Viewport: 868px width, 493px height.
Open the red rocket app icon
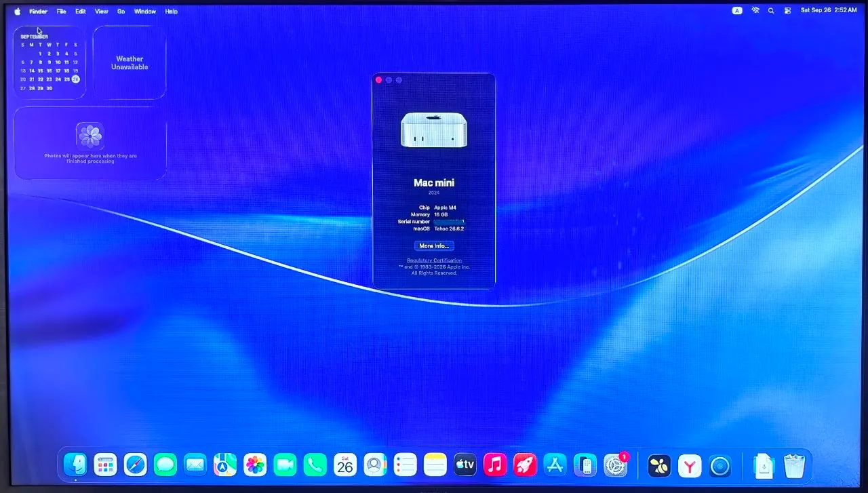tap(525, 465)
